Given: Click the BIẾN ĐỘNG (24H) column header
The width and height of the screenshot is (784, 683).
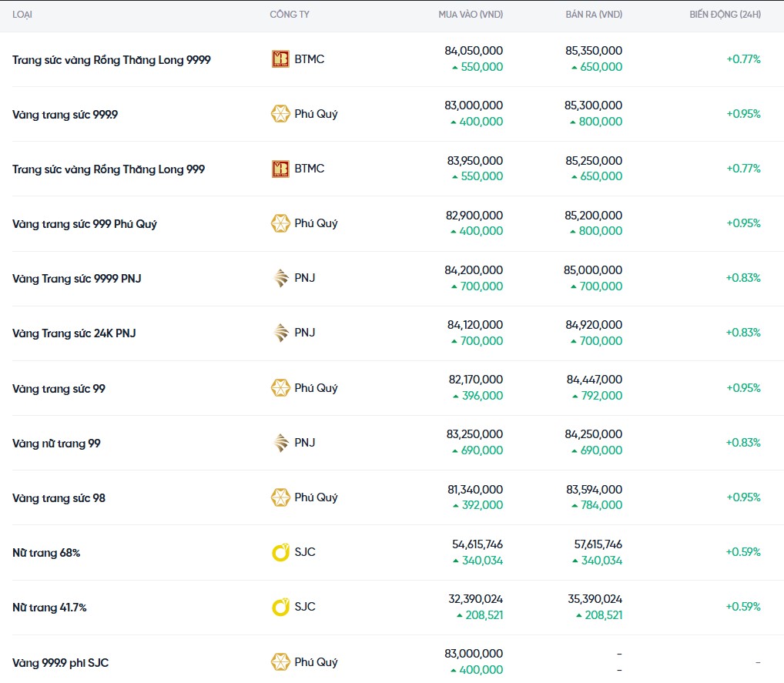Looking at the screenshot, I should [x=725, y=15].
